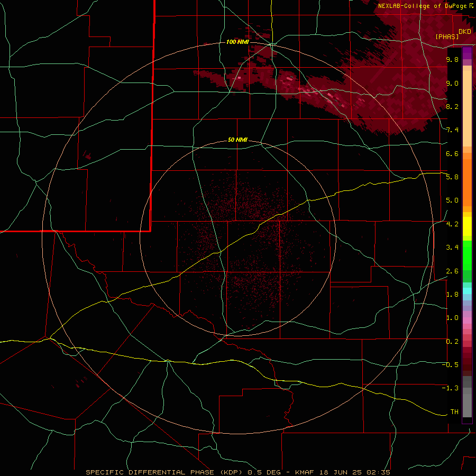Image resolution: width=476 pixels, height=476 pixels.
Task: Click the 8.2 value on color scale
Action: tap(452, 107)
